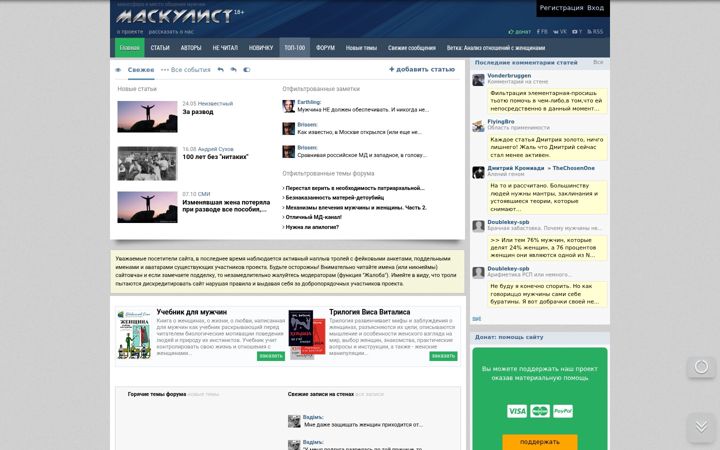This screenshot has width=720, height=450.
Task: Click the Earthling avatar in filtered notes
Action: point(288,106)
